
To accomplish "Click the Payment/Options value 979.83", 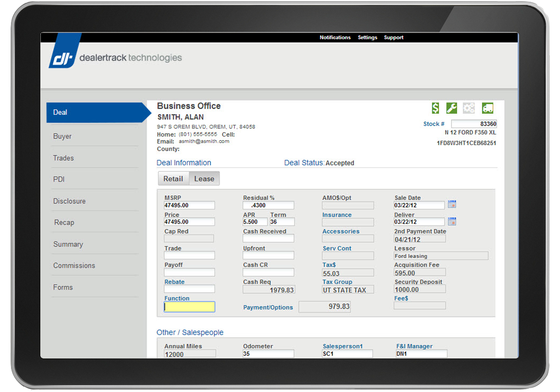I will coord(325,307).
